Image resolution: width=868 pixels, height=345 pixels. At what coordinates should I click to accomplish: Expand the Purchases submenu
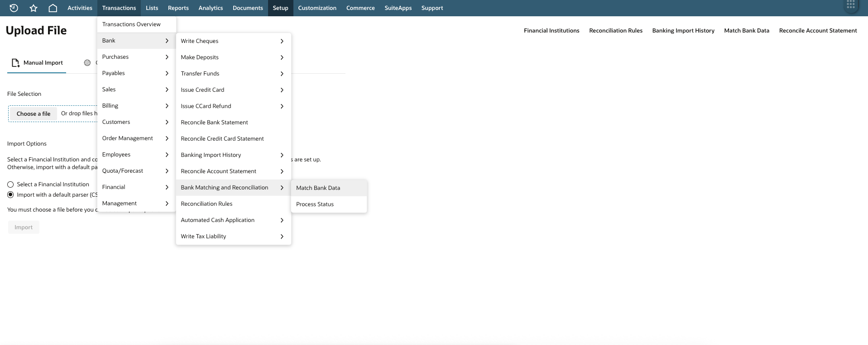pyautogui.click(x=136, y=57)
